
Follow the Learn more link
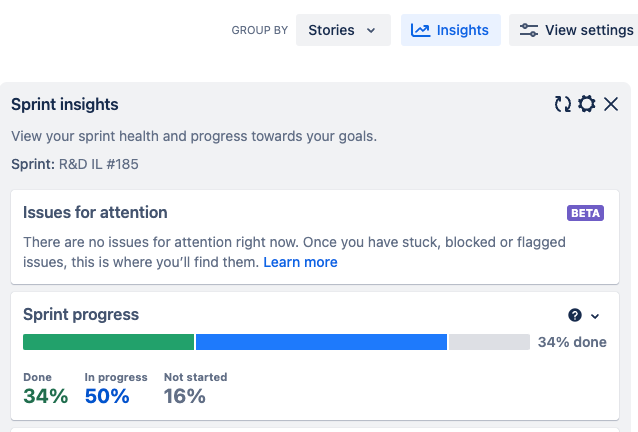[300, 262]
